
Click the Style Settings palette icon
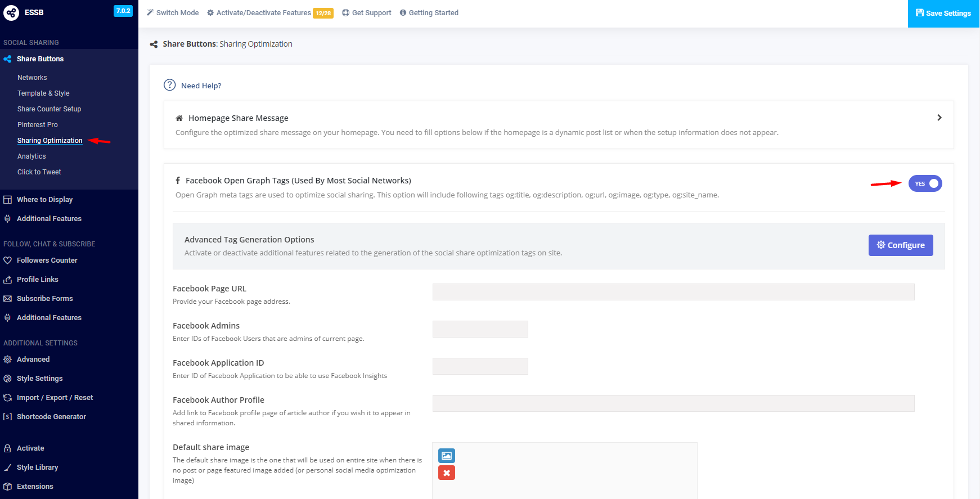(8, 379)
